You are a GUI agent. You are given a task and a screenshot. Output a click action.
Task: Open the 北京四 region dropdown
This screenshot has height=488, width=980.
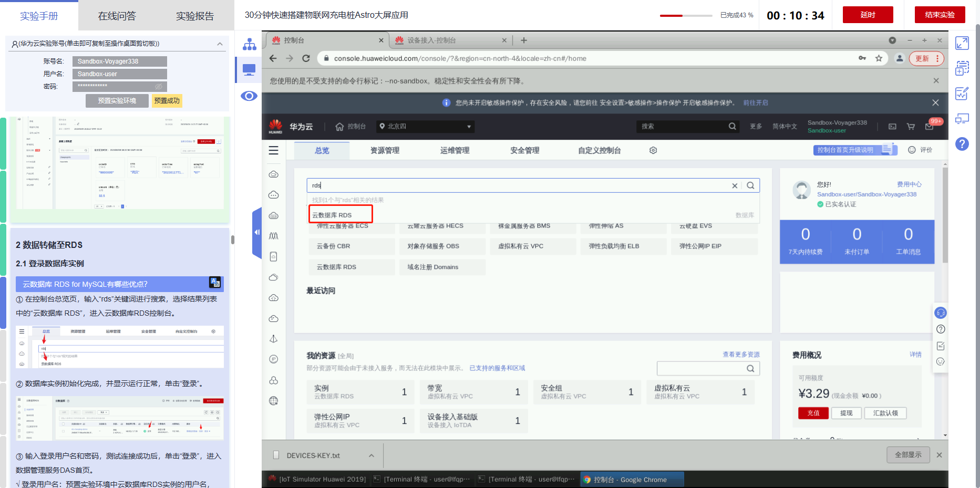point(425,127)
